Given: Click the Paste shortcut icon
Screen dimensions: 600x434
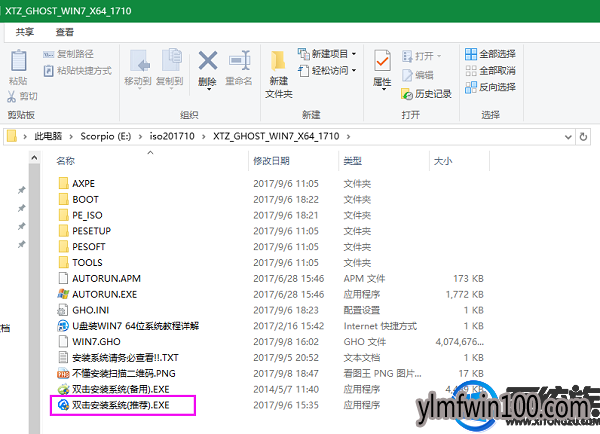Looking at the screenshot, I should point(48,71).
